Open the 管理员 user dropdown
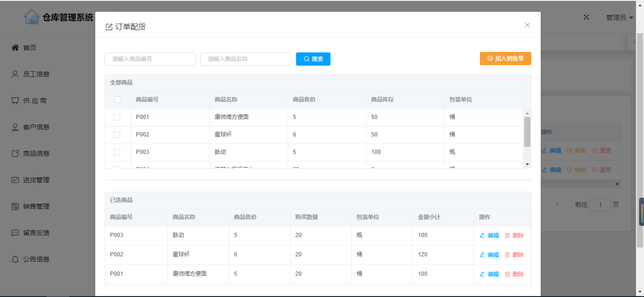 (x=619, y=17)
